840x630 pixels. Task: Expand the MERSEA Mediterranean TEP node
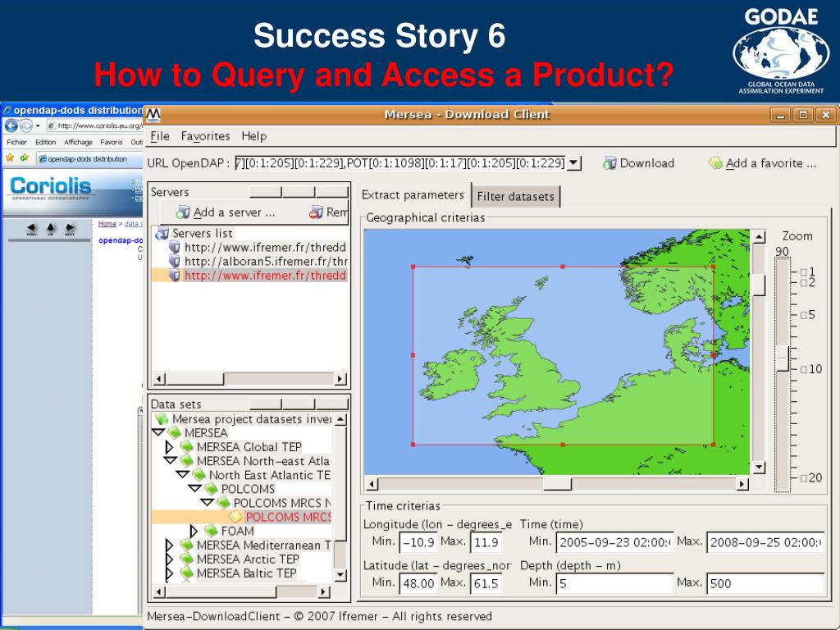click(x=169, y=546)
